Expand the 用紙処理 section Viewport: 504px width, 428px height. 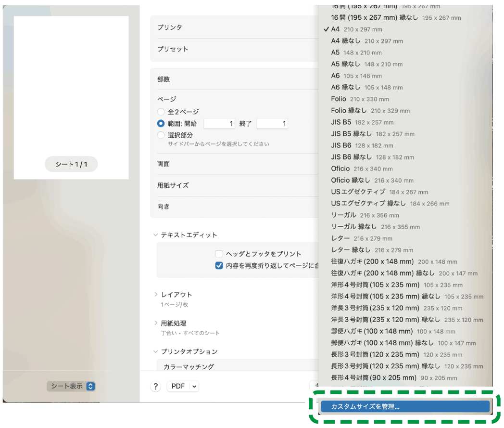tap(155, 323)
